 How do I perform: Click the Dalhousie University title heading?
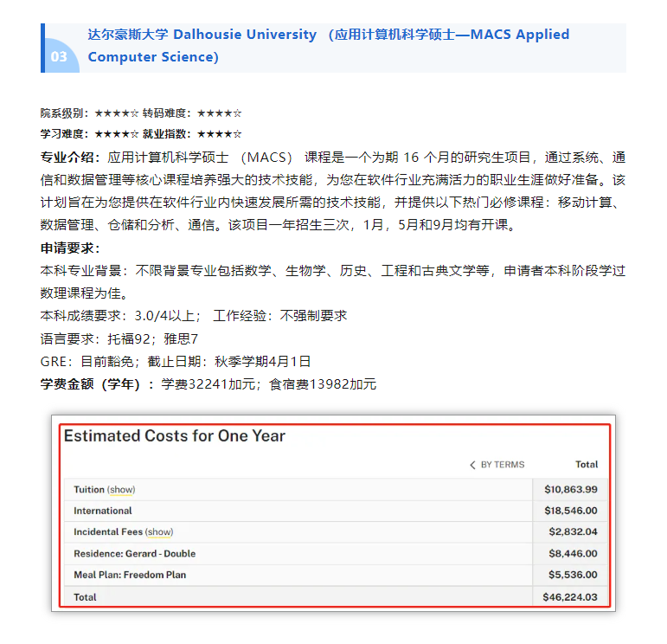point(329,46)
